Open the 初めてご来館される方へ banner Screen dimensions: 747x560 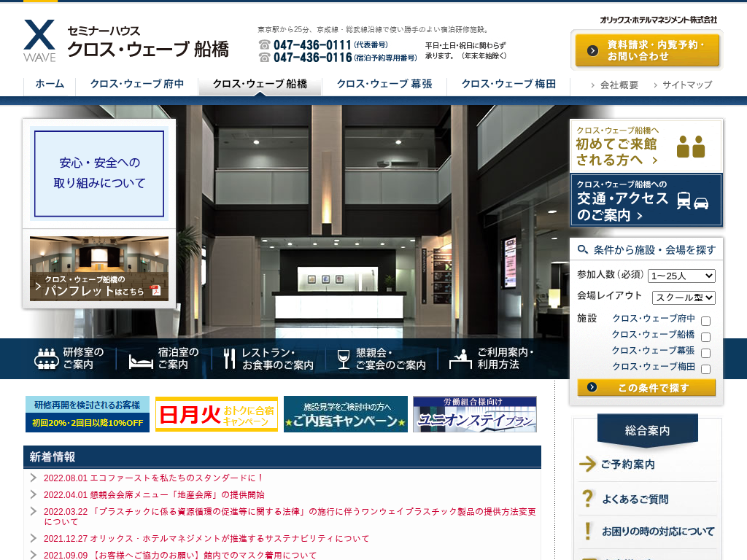point(646,146)
